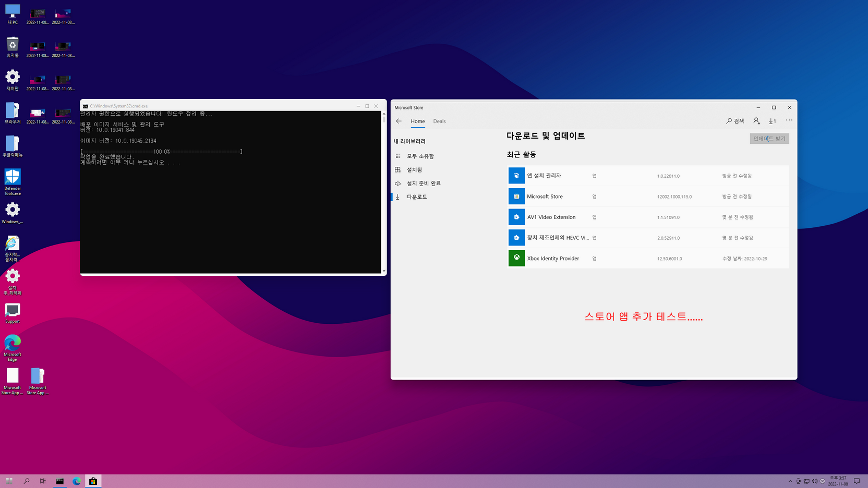Select the 휴지통 recycle bin icon
This screenshot has width=868, height=488.
(13, 47)
